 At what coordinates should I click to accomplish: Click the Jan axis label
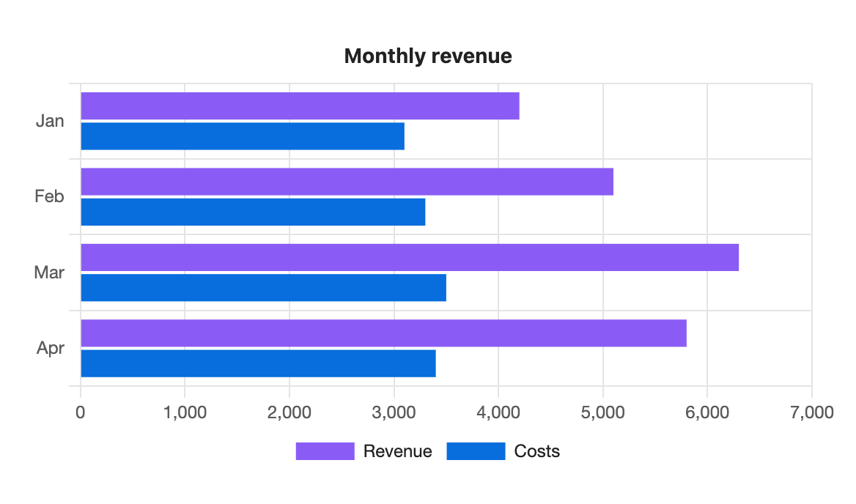tap(50, 121)
